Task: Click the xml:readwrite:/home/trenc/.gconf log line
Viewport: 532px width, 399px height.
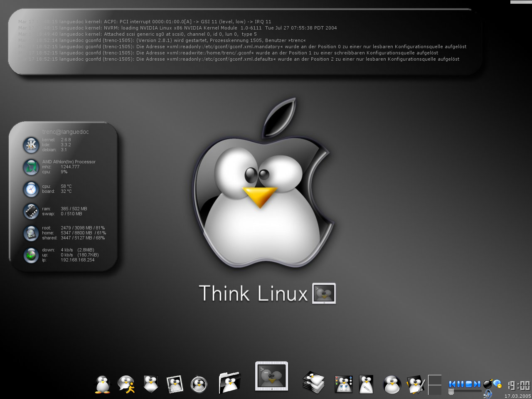Action: (x=228, y=53)
